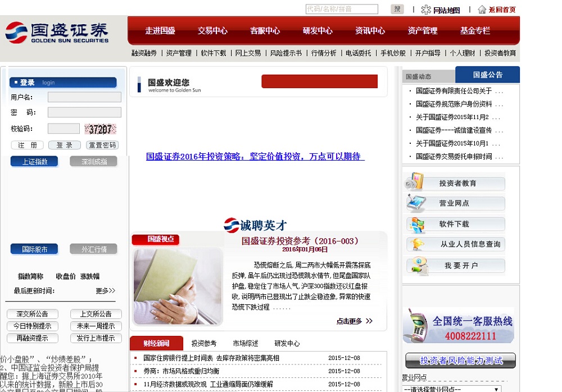Open 客服中心 main menu

[265, 31]
